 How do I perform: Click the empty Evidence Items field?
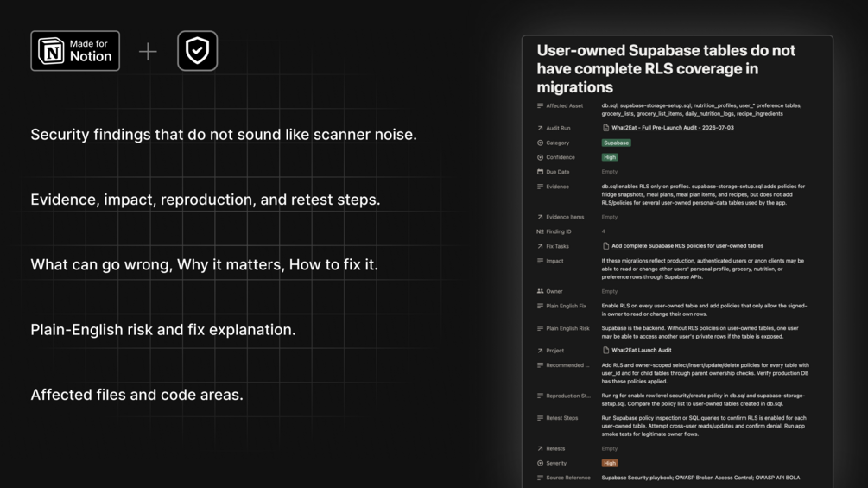coord(610,217)
